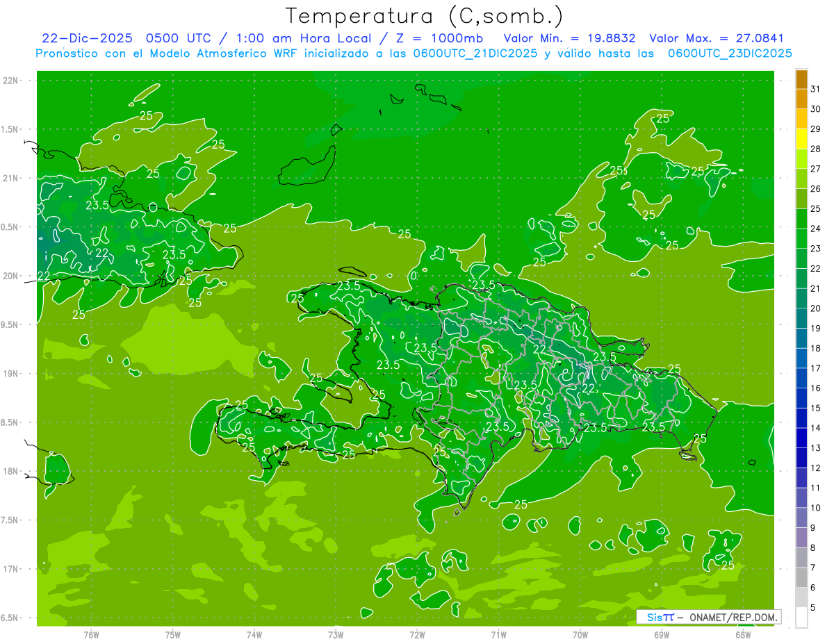Click the "73W" longitude axis label
This screenshot has height=644, width=834.
tap(336, 635)
